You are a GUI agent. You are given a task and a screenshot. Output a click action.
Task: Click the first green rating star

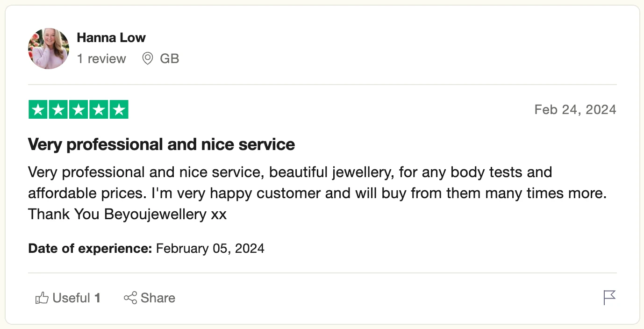pos(38,110)
